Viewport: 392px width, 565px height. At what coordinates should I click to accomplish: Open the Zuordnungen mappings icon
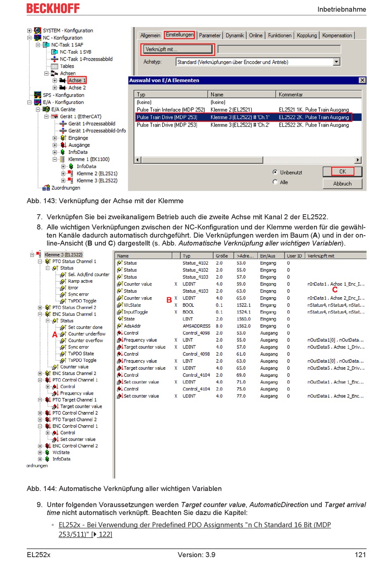(x=46, y=188)
